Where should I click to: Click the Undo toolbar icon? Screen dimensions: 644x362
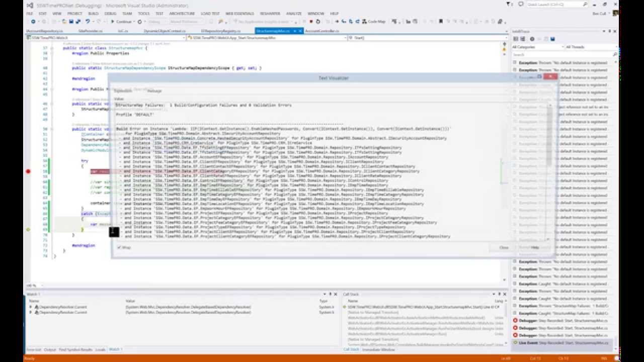pos(88,21)
